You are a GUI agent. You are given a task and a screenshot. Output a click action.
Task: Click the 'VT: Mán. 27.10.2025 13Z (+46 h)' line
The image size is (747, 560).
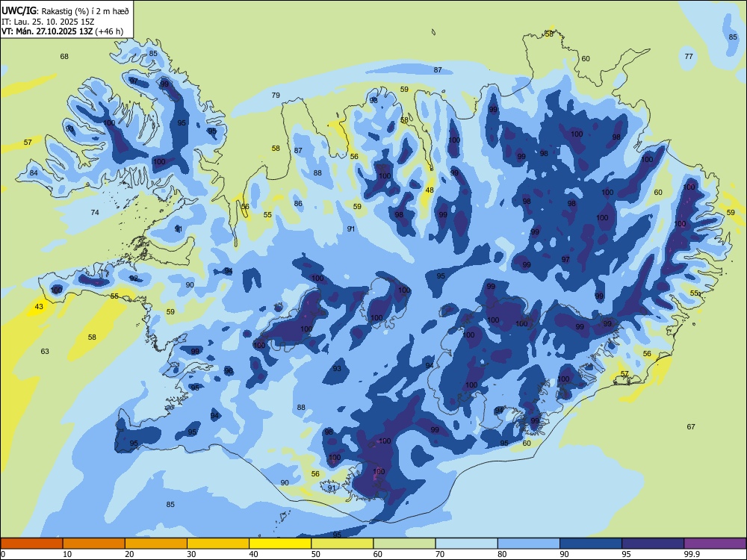coord(62,31)
